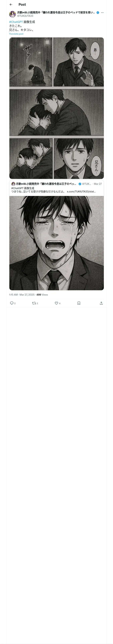Go back using the back arrow
The width and height of the screenshot is (113, 644).
11,5
